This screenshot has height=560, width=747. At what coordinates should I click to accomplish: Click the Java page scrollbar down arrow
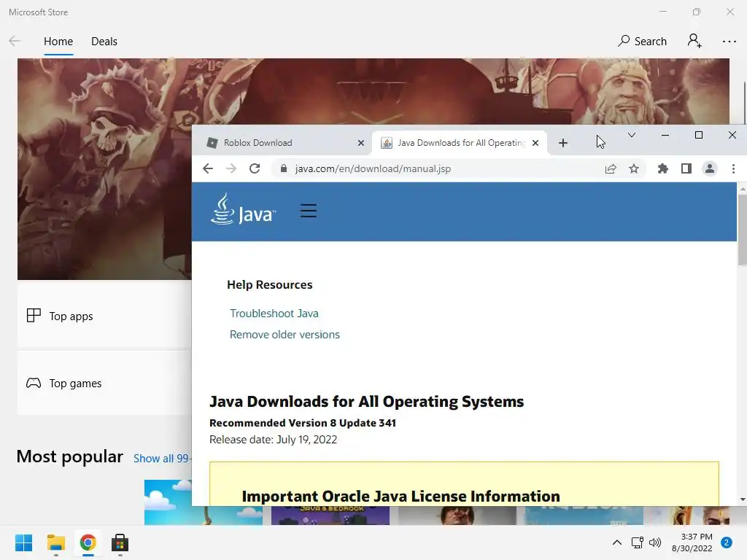[x=742, y=499]
